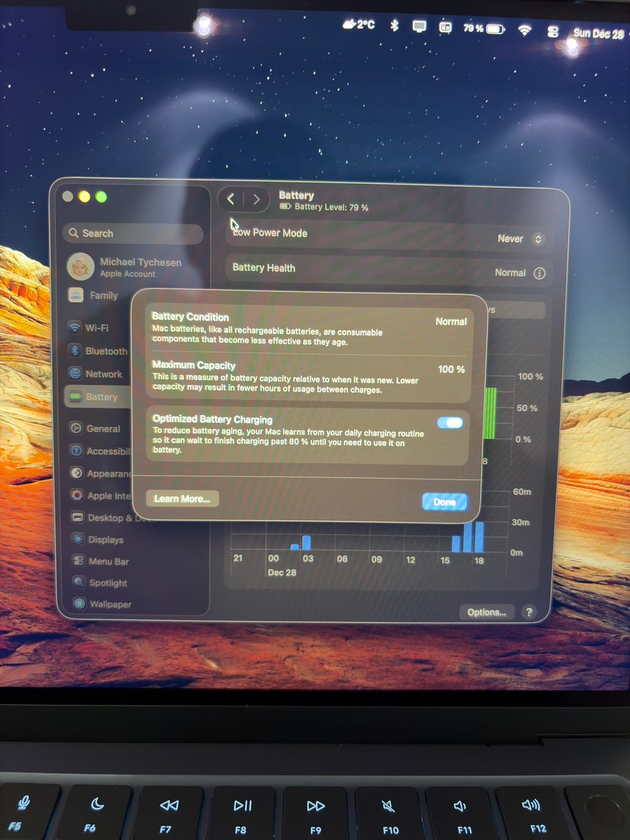
Task: Select Wi-Fi in settings sidebar
Action: tap(89, 327)
